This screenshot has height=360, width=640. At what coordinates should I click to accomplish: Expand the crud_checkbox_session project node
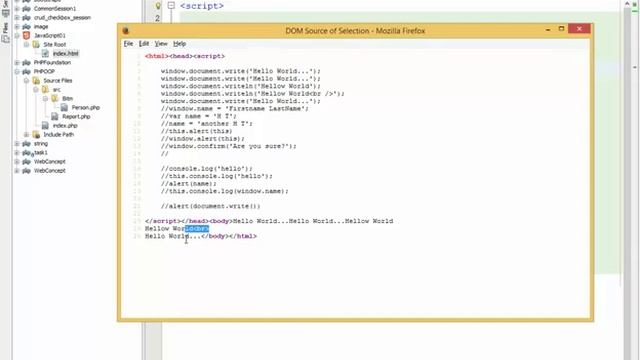click(17, 18)
